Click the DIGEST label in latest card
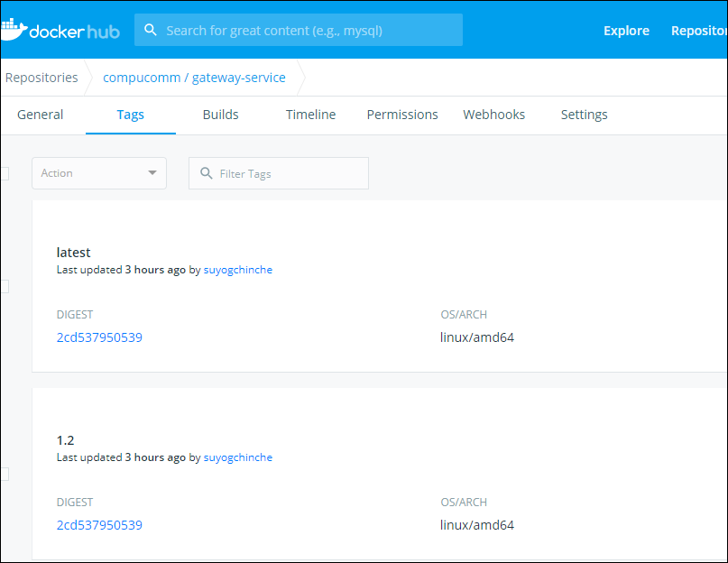Viewport: 728px width, 563px height. point(75,315)
